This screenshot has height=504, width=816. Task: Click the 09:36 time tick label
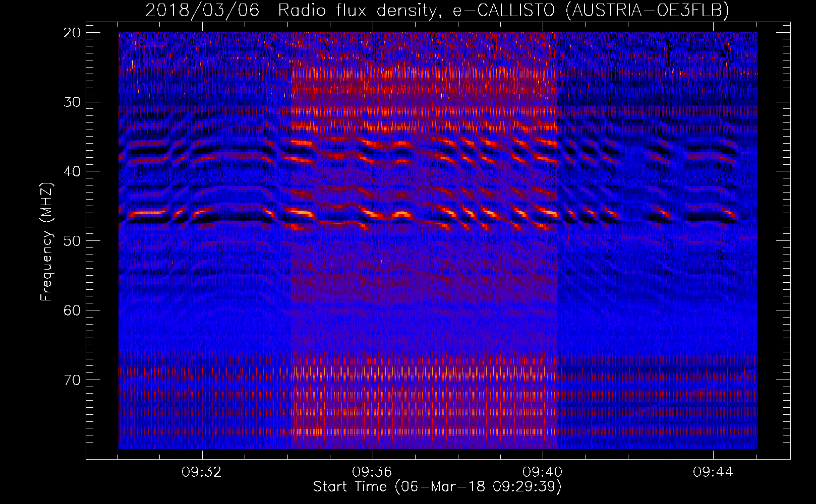(372, 472)
